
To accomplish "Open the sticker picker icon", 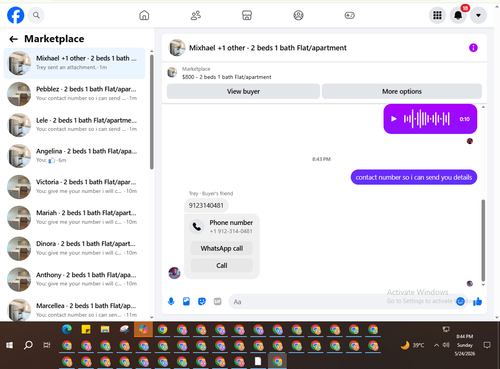I will tap(202, 302).
